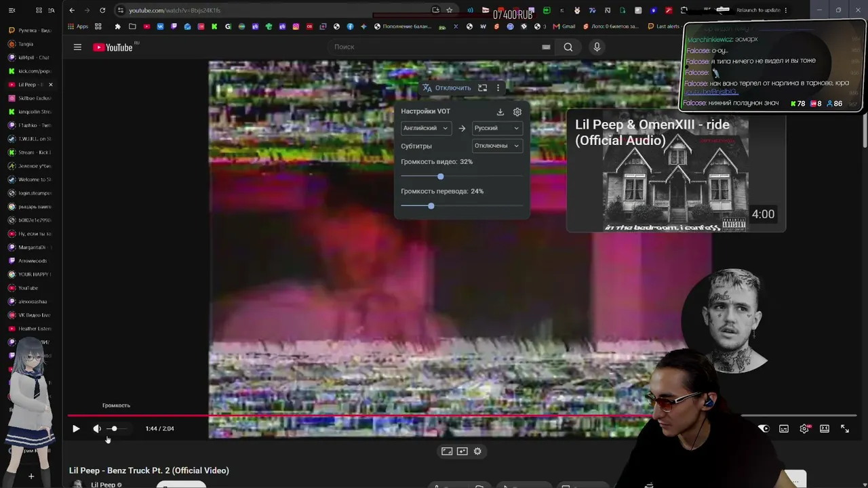Open the Gmail bookmark

tap(564, 26)
